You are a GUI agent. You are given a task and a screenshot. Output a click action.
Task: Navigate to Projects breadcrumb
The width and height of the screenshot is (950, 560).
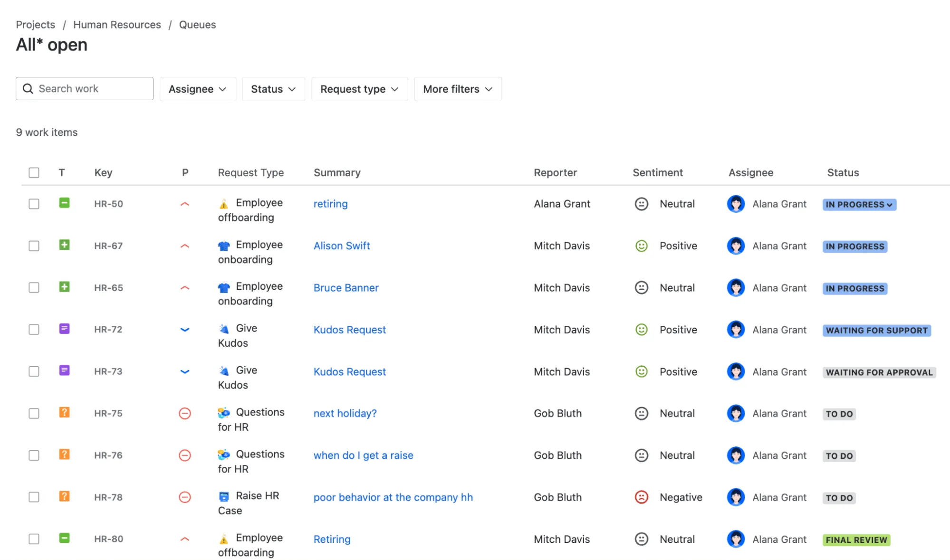click(x=35, y=25)
